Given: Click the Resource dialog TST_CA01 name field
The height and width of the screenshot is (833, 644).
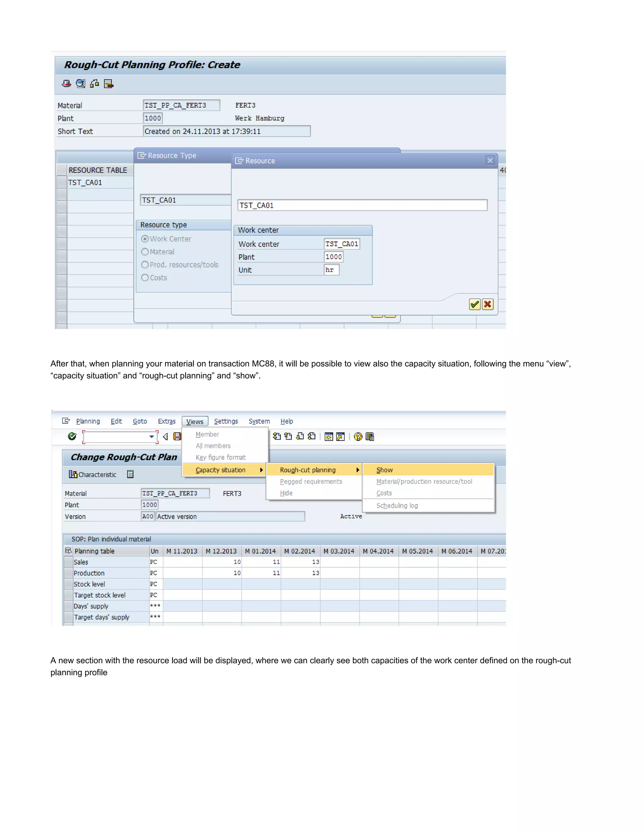Looking at the screenshot, I should click(363, 205).
